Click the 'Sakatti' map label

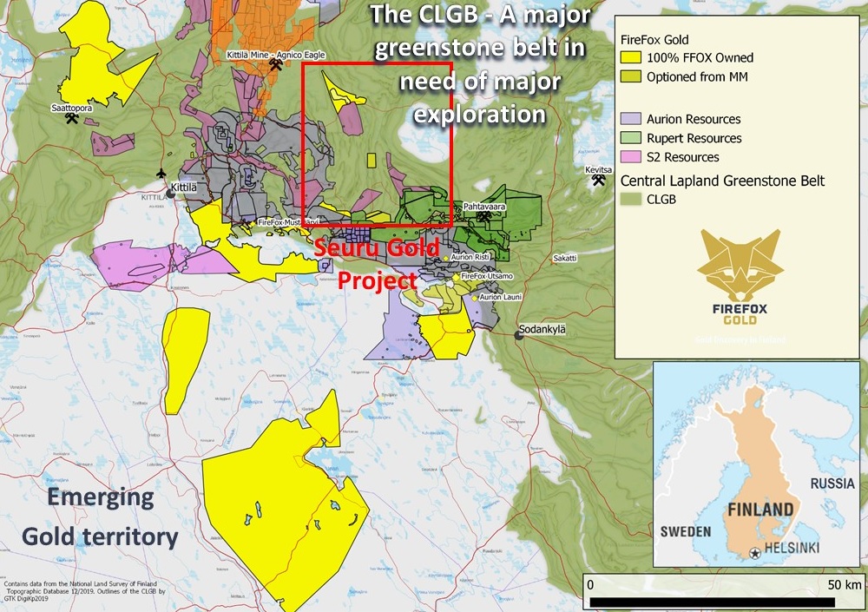tap(565, 258)
